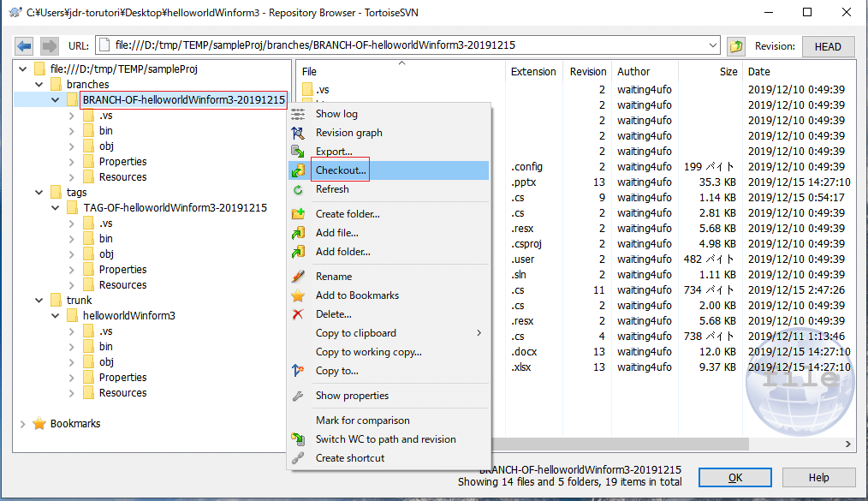The height and width of the screenshot is (501, 868).
Task: Click the Revision graph icon
Action: 298,133
